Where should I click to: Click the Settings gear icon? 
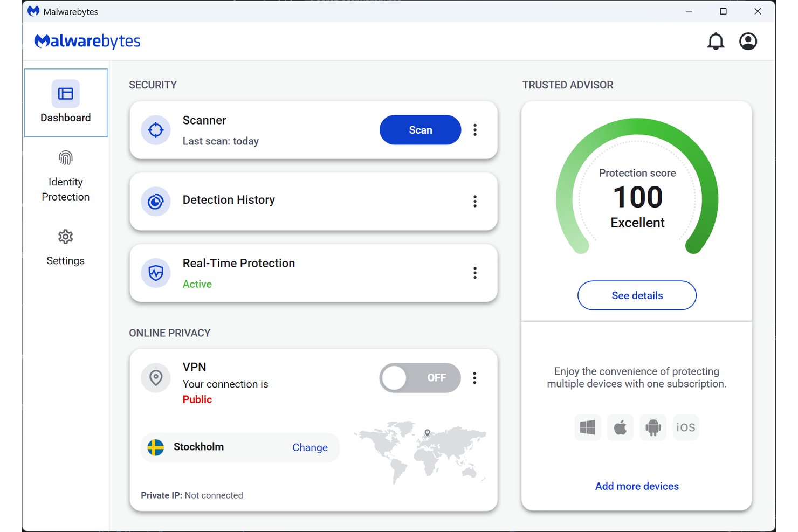(x=66, y=237)
